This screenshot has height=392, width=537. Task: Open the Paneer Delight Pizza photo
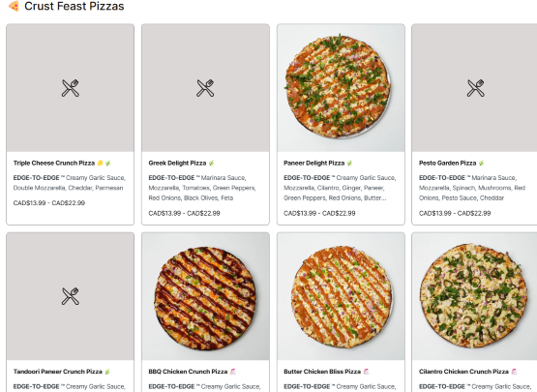tap(341, 88)
